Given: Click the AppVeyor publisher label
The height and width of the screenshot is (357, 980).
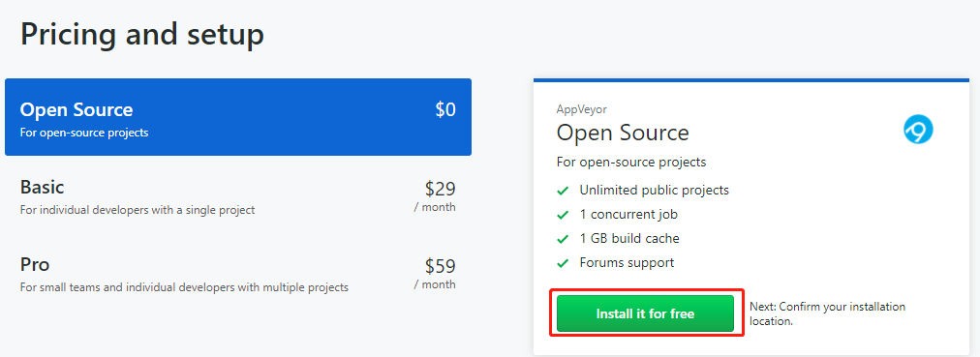Looking at the screenshot, I should click(582, 109).
